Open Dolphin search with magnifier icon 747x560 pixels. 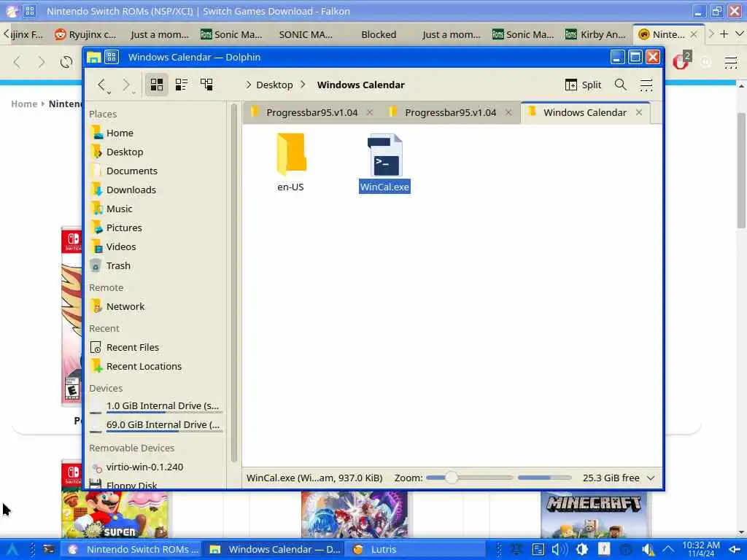coord(620,85)
